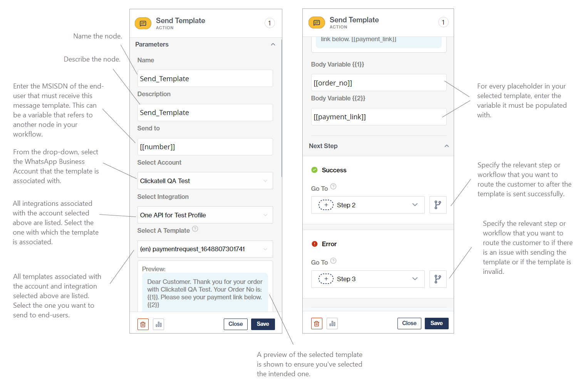
Task: Open the Select Integration dropdown
Action: [205, 215]
